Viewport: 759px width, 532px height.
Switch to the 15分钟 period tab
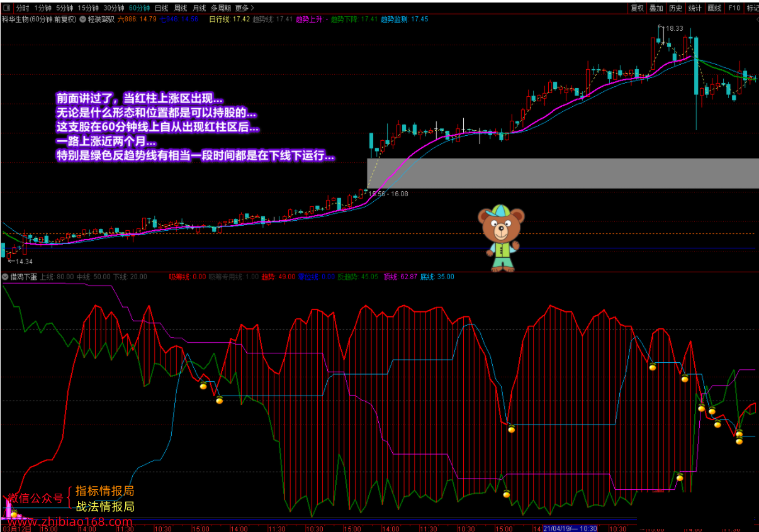pos(88,8)
